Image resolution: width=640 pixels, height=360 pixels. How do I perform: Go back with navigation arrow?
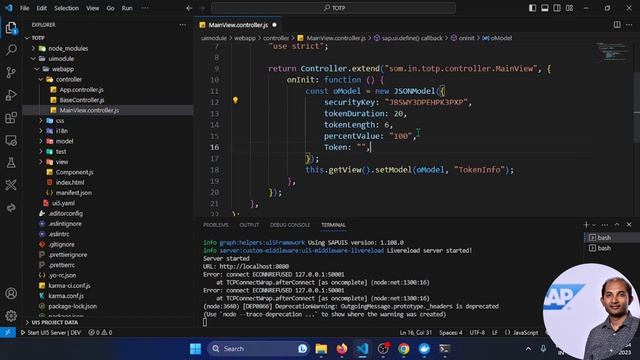click(x=189, y=8)
